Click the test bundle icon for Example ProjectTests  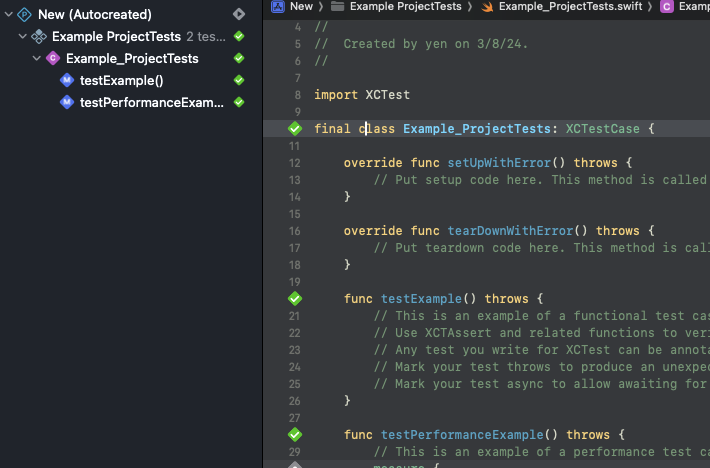coord(39,36)
